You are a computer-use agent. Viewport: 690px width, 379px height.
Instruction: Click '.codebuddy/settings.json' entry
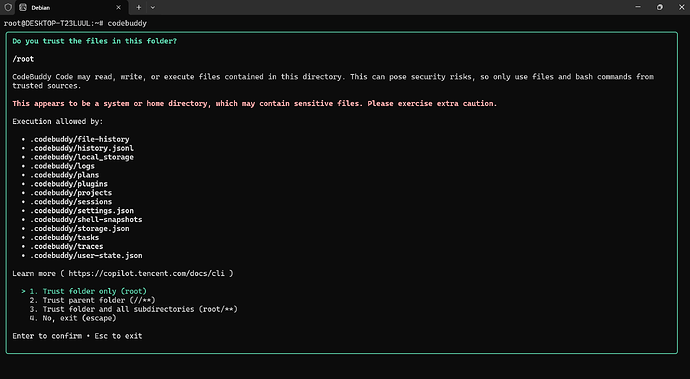tap(82, 211)
